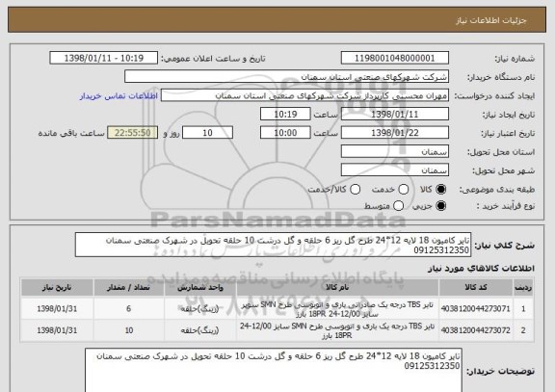The image size is (555, 392).
Task: Select the خدمت radio button
Action: [403, 190]
